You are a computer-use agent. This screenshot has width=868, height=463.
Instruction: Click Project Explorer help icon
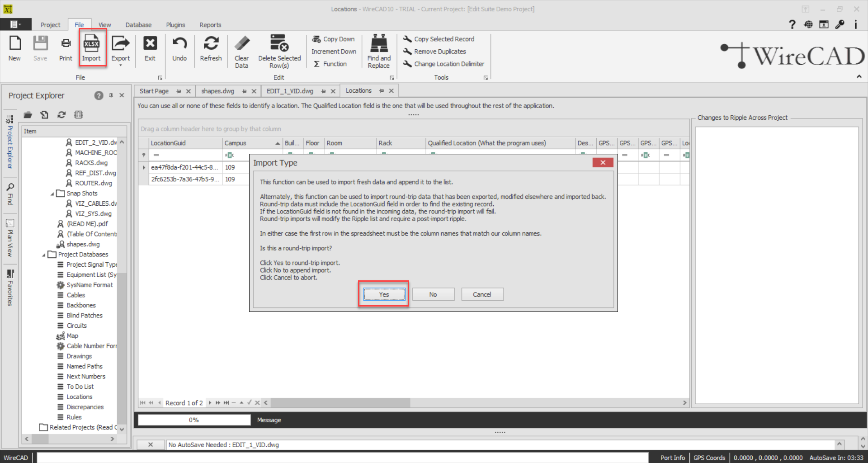tap(99, 95)
